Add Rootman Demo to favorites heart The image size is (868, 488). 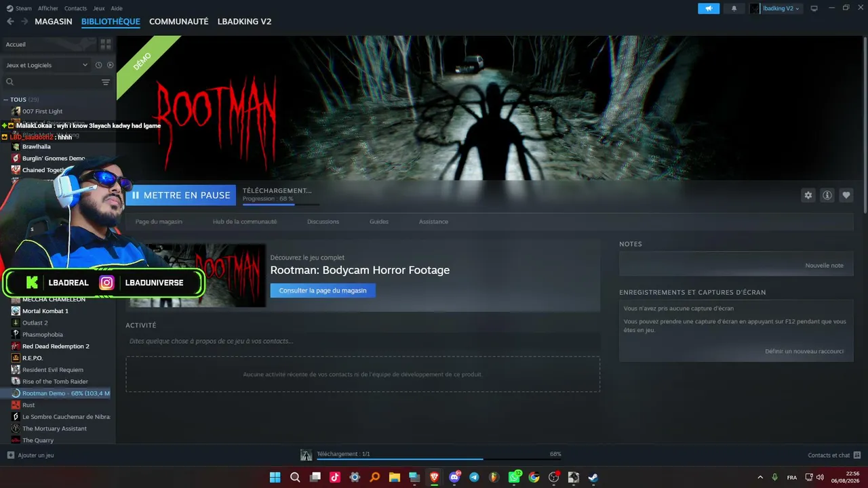[x=846, y=195]
